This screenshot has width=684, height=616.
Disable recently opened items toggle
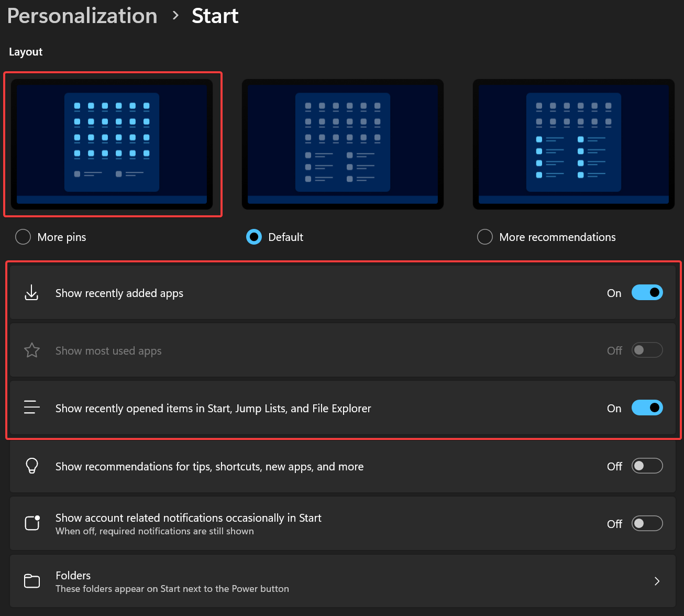[x=647, y=408]
